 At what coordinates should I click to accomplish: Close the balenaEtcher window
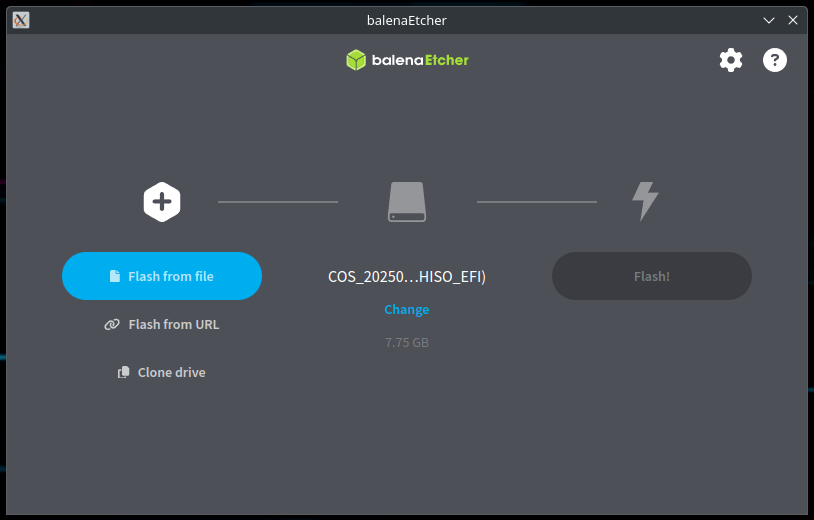point(793,20)
